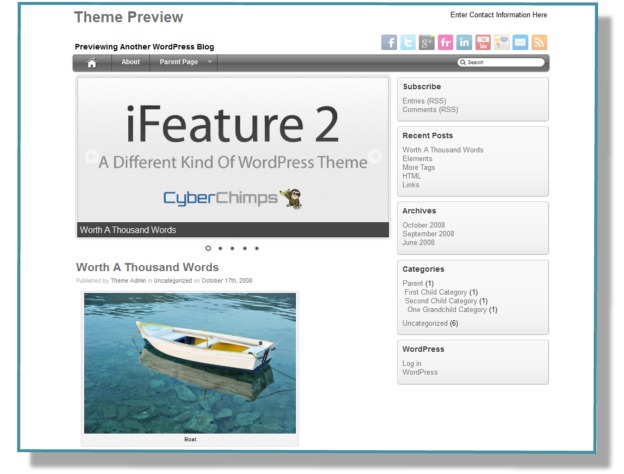This screenshot has width=624, height=474.
Task: Open the Google Maps social icon
Action: pos(501,42)
